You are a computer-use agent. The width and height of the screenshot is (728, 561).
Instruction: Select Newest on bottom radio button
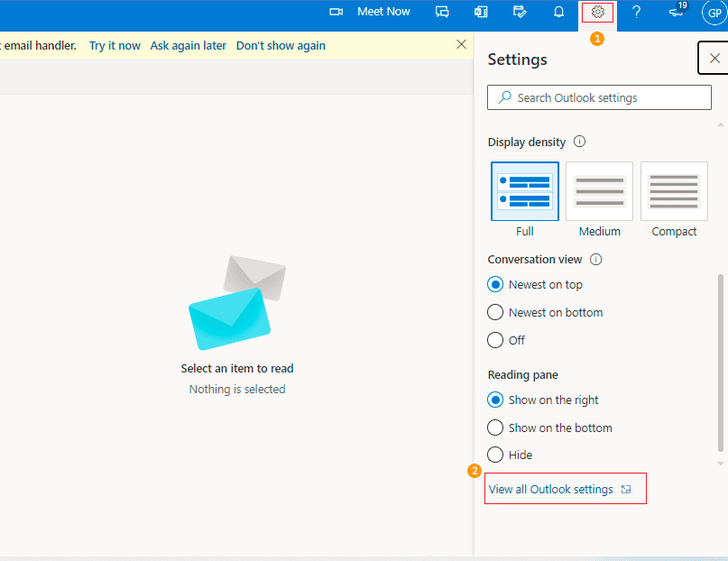point(495,312)
